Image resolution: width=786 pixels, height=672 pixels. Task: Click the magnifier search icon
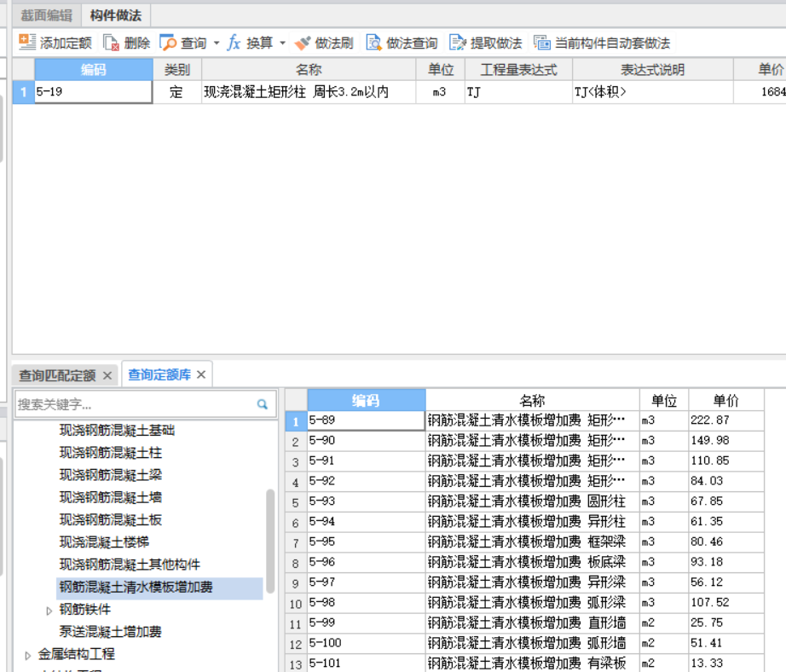point(263,404)
